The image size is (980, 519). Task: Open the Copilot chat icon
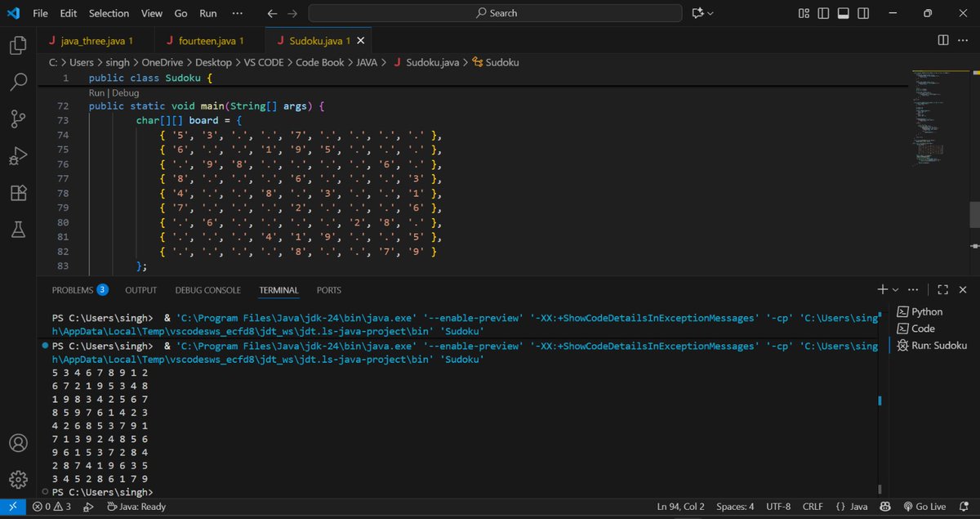[697, 13]
